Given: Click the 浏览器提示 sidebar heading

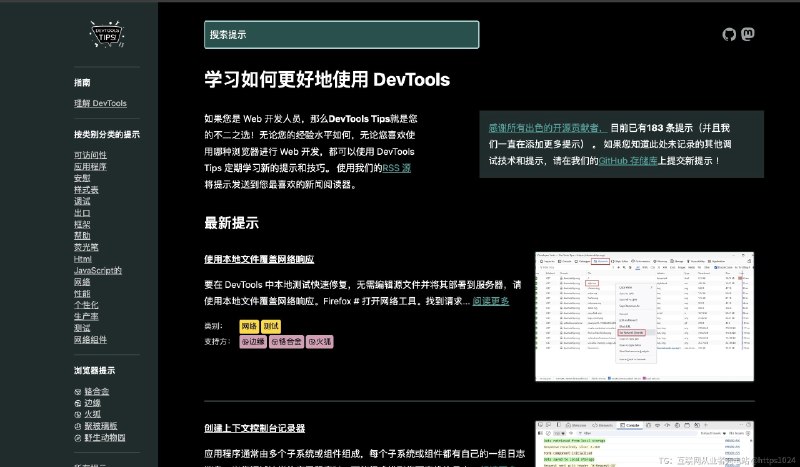Looking at the screenshot, I should pyautogui.click(x=94, y=371).
